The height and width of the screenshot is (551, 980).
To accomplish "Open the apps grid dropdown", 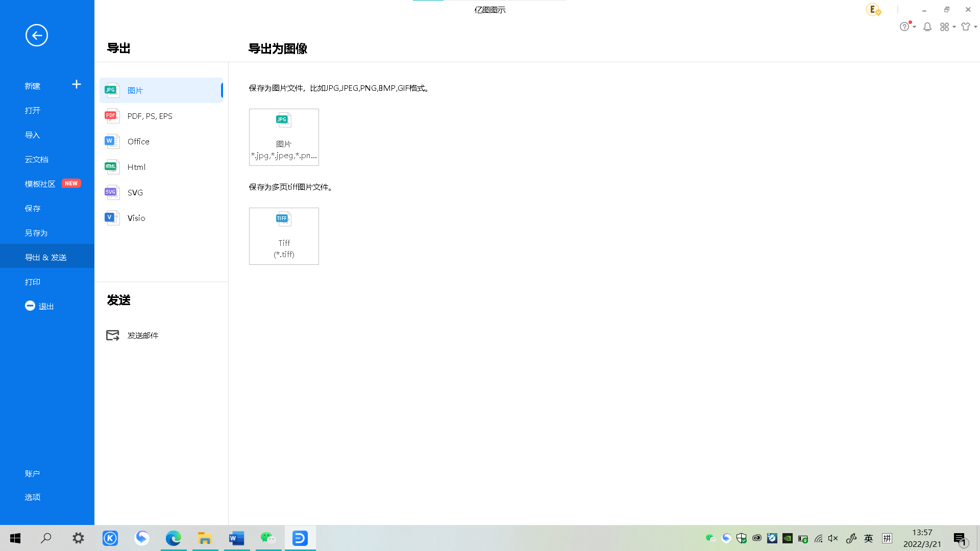I will coord(947,27).
